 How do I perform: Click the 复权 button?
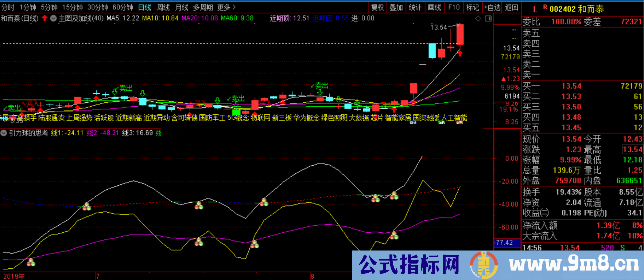(377, 7)
